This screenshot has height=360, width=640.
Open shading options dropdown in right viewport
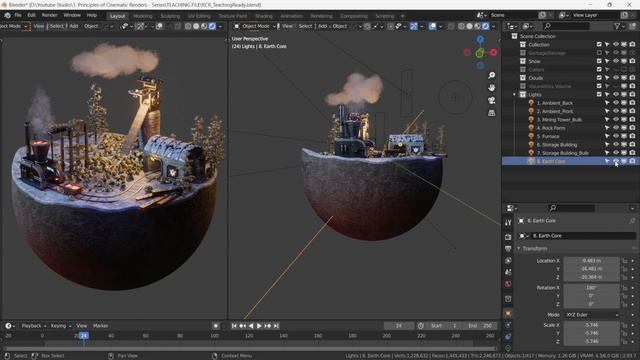pos(493,26)
